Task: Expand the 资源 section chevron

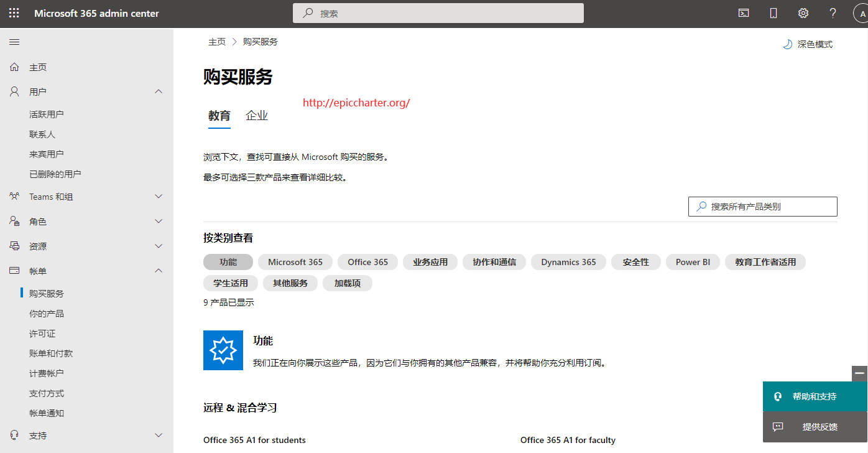Action: tap(159, 246)
